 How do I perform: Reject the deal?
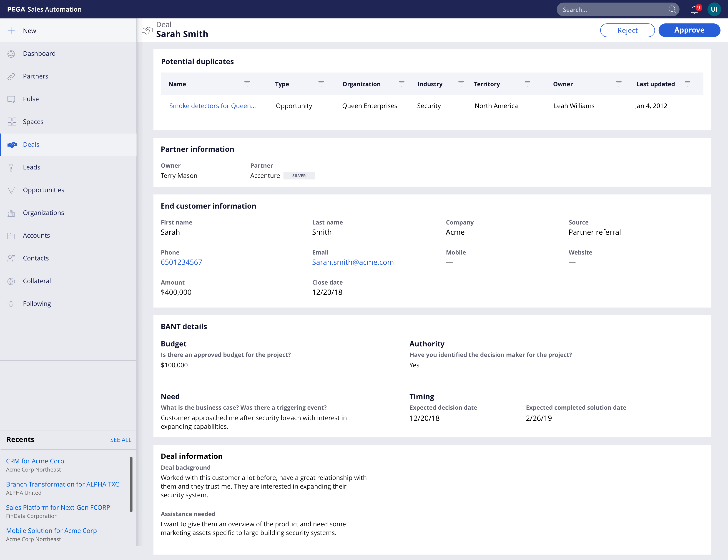(627, 30)
